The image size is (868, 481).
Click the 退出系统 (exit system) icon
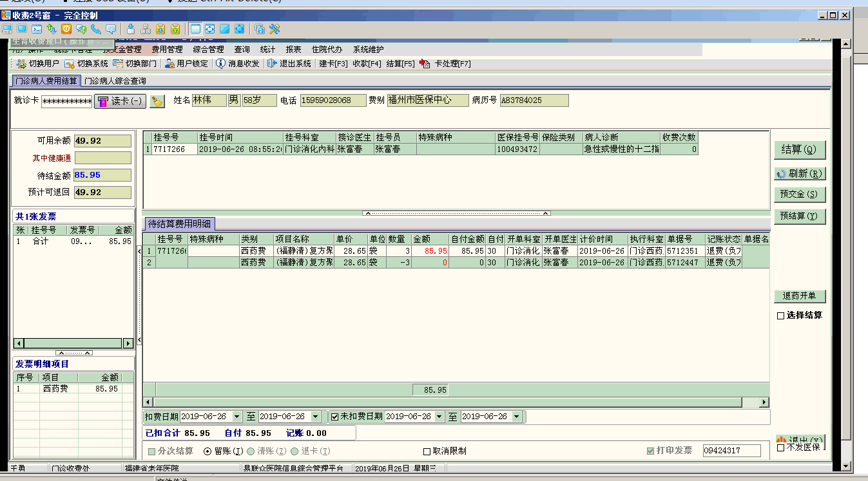pyautogui.click(x=272, y=64)
